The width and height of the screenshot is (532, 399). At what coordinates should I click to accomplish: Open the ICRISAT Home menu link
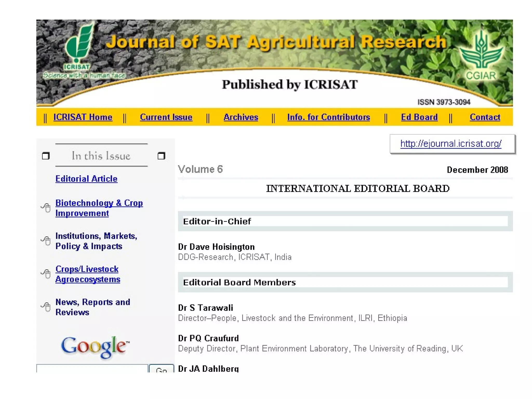[83, 117]
